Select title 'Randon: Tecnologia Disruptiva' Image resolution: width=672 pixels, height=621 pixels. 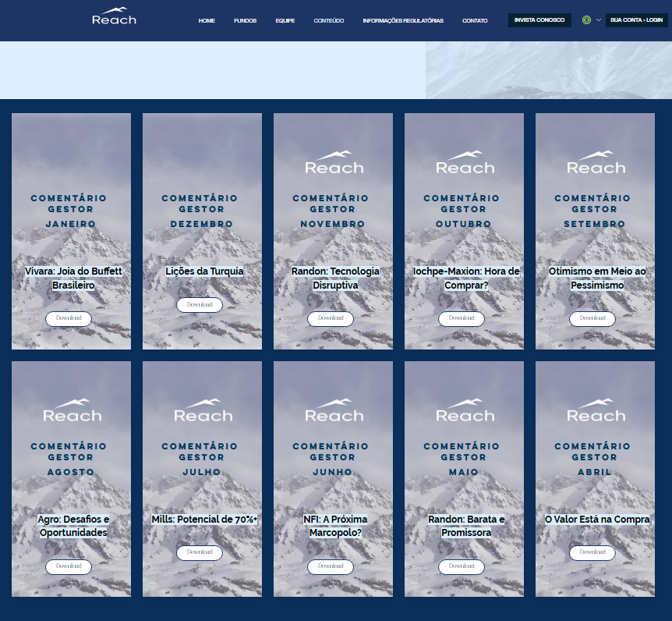click(335, 278)
